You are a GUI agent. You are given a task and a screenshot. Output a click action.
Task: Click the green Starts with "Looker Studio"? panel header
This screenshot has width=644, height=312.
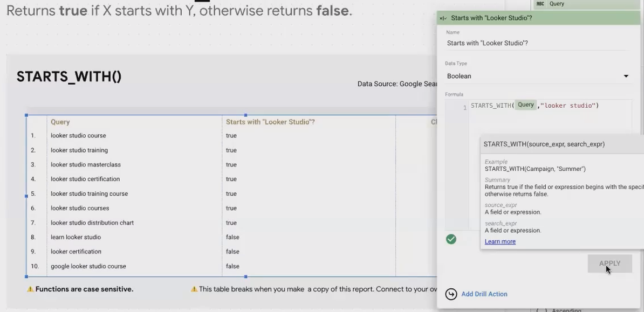(x=538, y=18)
